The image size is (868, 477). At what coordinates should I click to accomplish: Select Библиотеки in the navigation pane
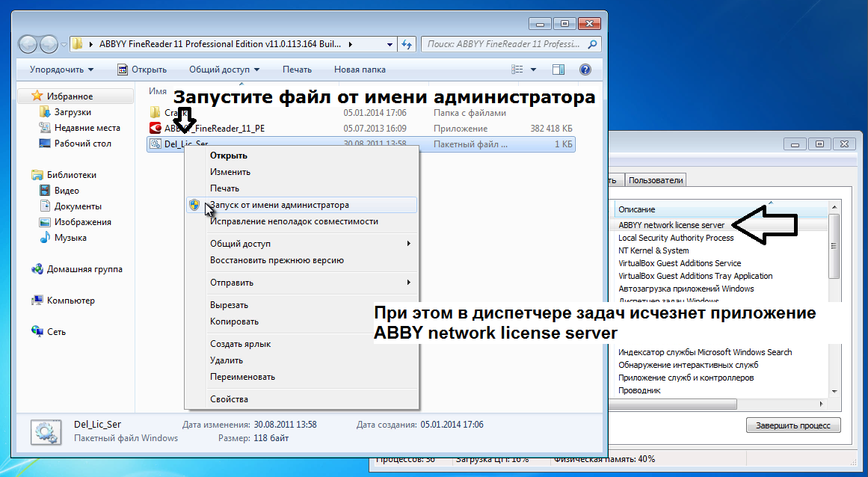tap(72, 175)
